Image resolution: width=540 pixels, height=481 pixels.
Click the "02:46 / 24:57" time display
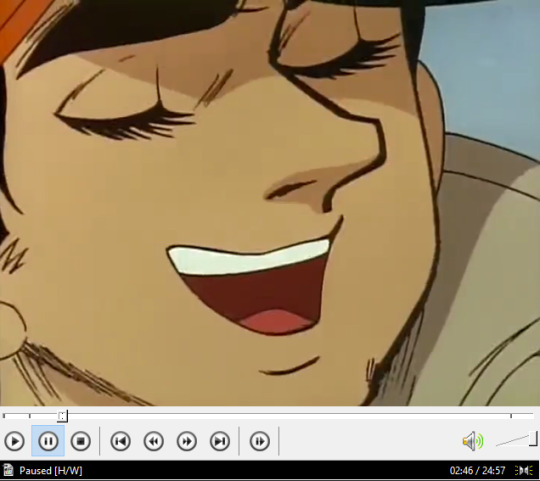477,470
